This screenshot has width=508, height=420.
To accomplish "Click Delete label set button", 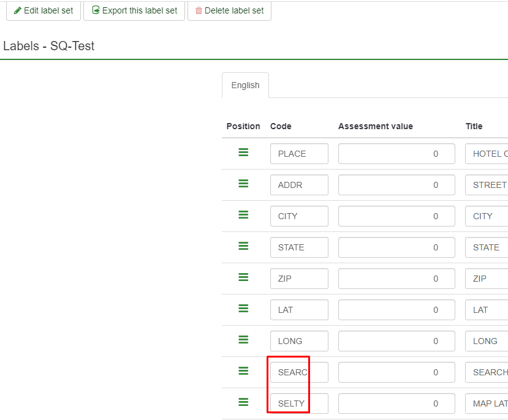I will pos(229,10).
